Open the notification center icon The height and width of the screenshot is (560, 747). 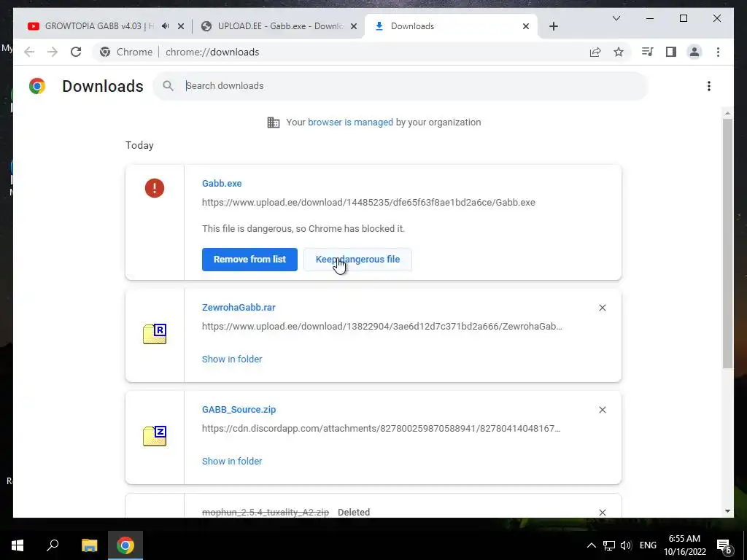tap(724, 546)
